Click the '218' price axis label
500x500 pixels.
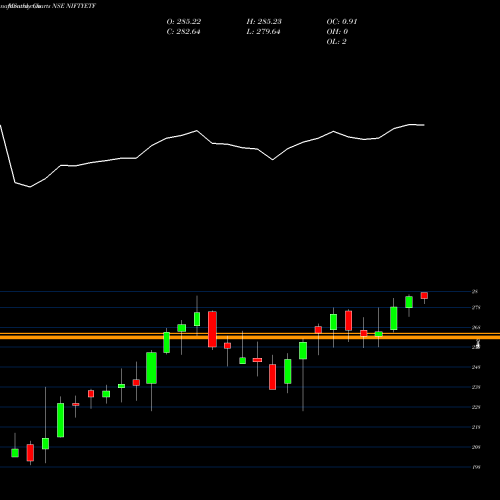click(x=476, y=427)
